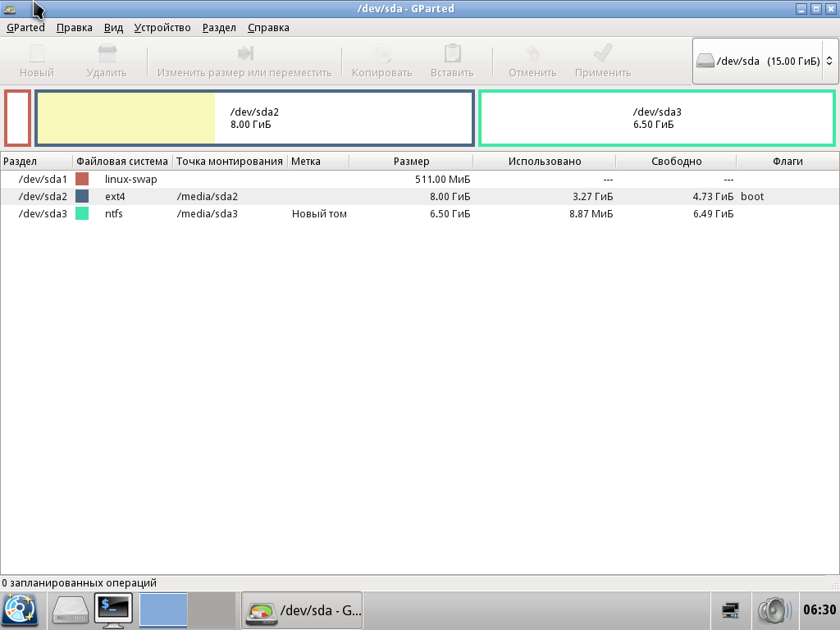Open the /dev/sda device selector dropdown
The image size is (840, 630).
(x=764, y=61)
